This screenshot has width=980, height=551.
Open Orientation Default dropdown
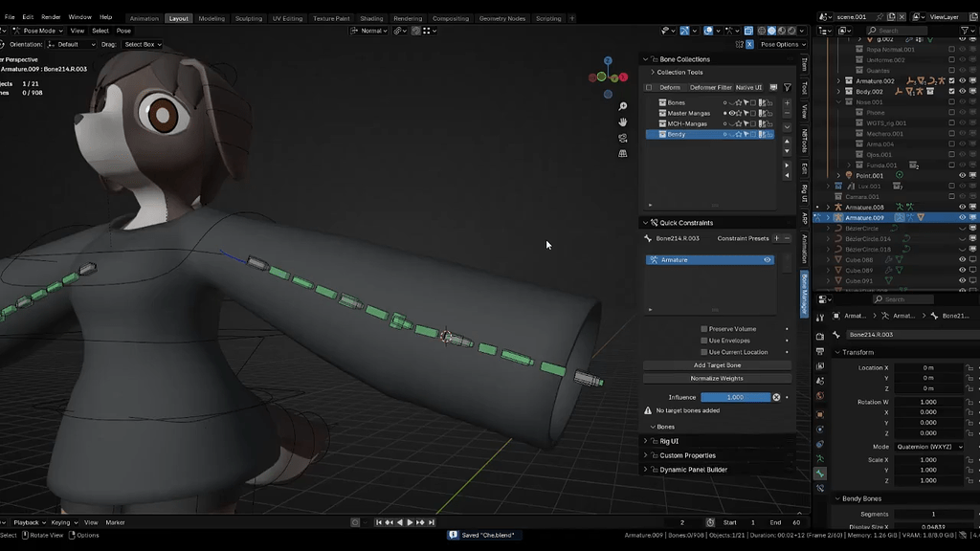pos(71,44)
